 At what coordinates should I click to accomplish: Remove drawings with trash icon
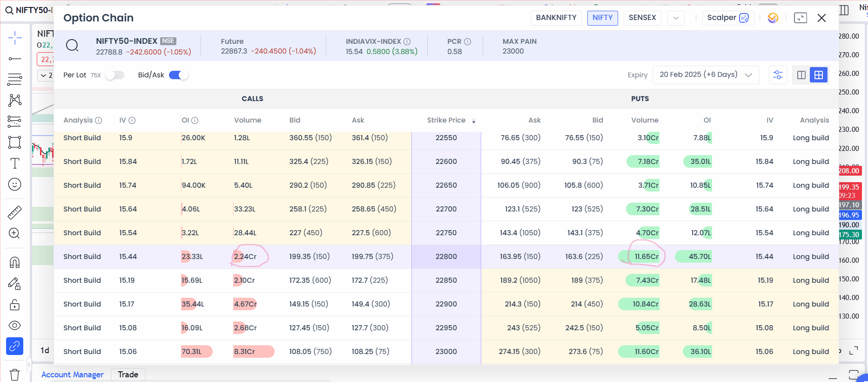(15, 375)
